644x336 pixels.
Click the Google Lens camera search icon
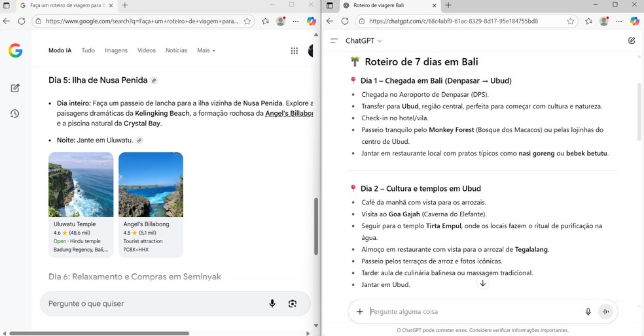click(x=293, y=303)
